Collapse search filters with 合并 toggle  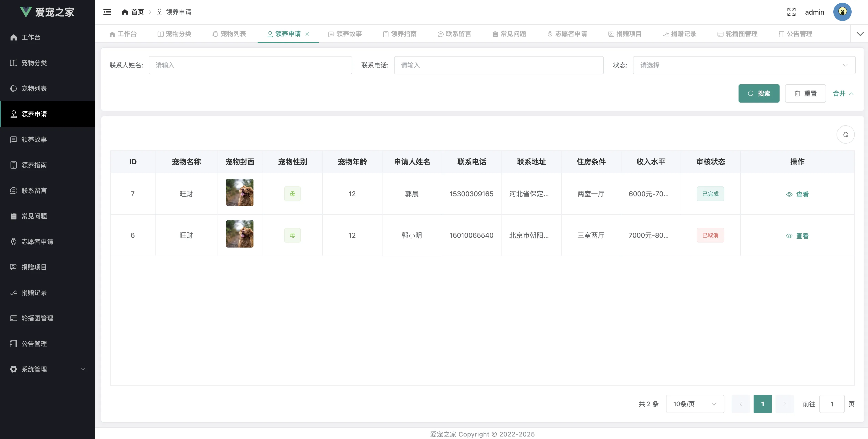click(x=843, y=94)
